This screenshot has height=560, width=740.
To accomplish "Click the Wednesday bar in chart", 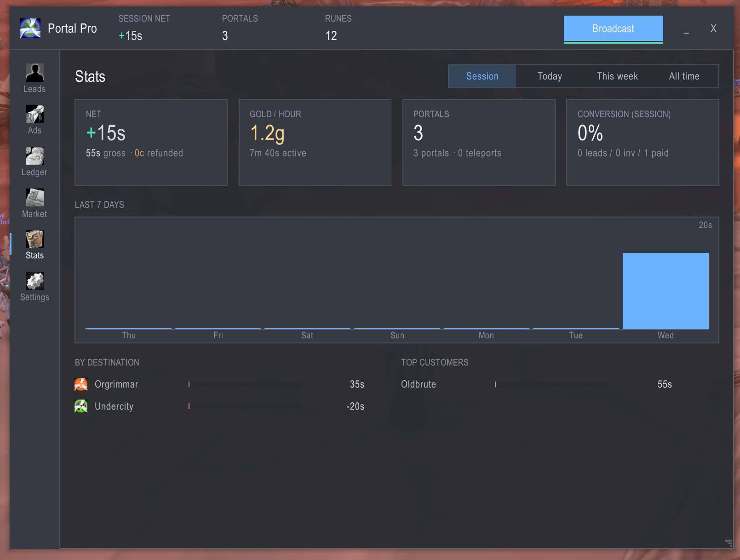I will [665, 291].
